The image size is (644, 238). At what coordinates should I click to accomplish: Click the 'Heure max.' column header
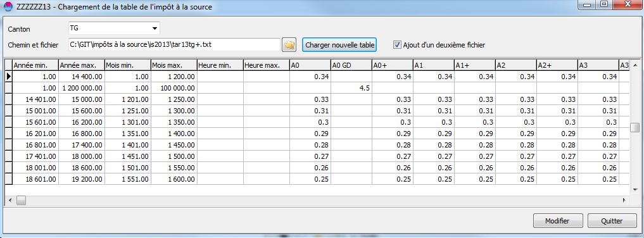coord(267,65)
